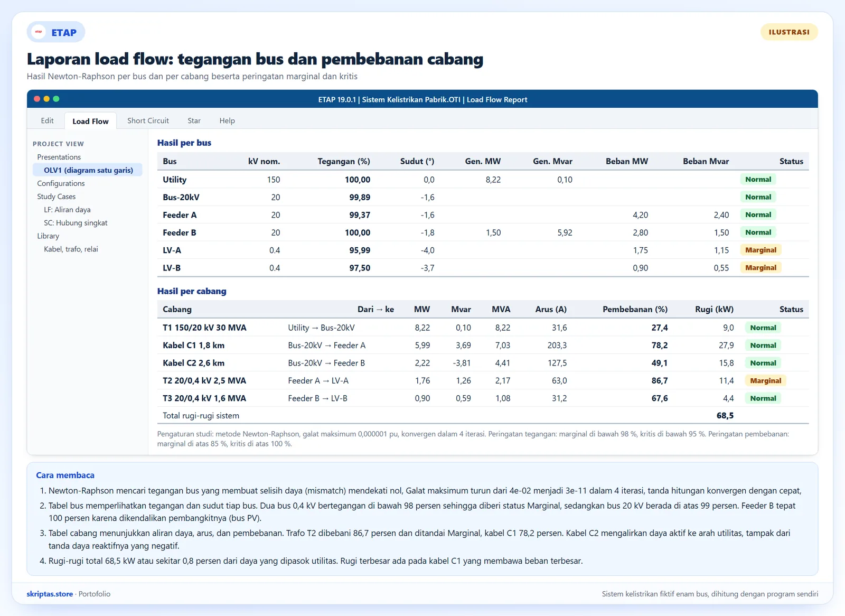Select the LV-A bus name
Viewport: 845px width, 616px height.
(x=172, y=250)
